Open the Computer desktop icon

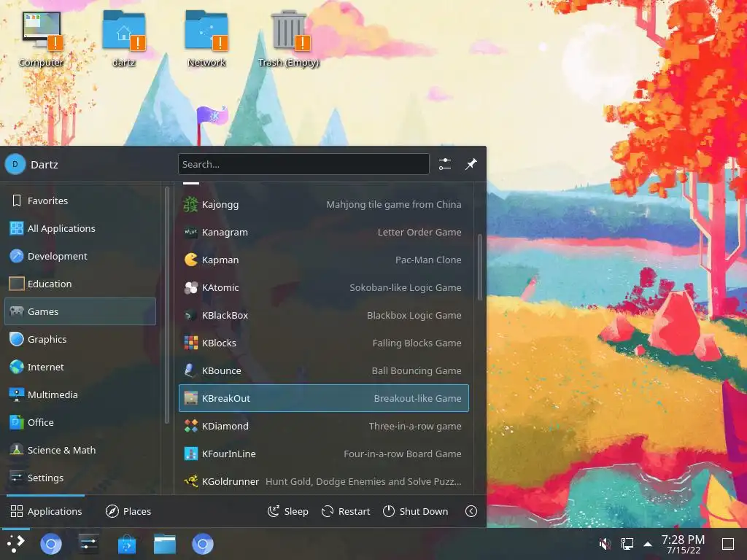(42, 38)
